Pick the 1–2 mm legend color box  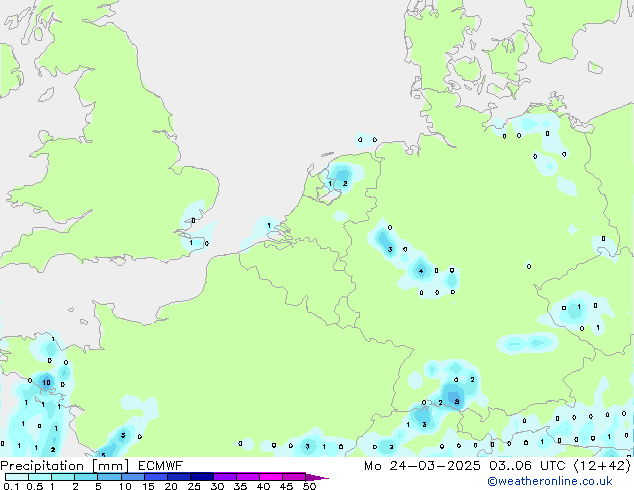tap(63, 477)
